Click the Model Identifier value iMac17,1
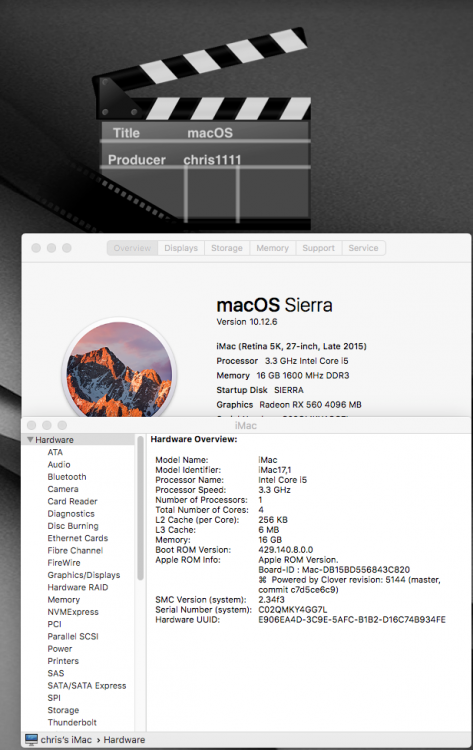 (275, 470)
